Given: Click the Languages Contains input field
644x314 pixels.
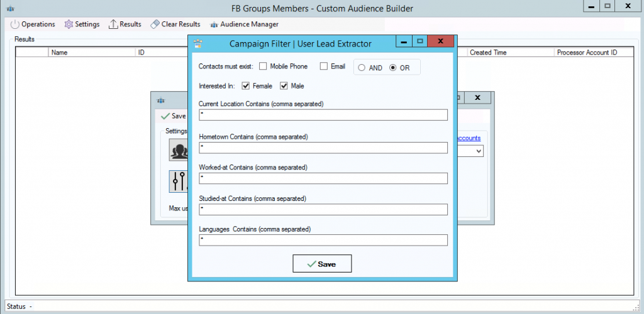Looking at the screenshot, I should pos(323,241).
